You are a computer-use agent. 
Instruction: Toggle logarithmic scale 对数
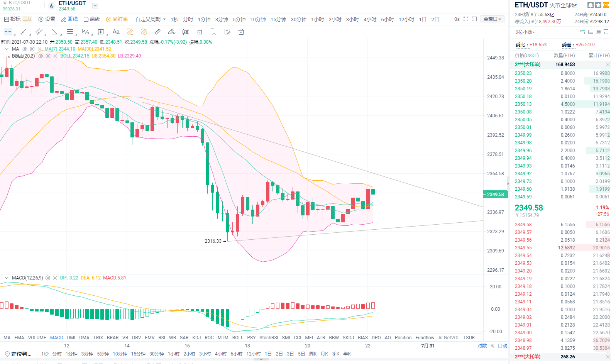[x=482, y=346]
